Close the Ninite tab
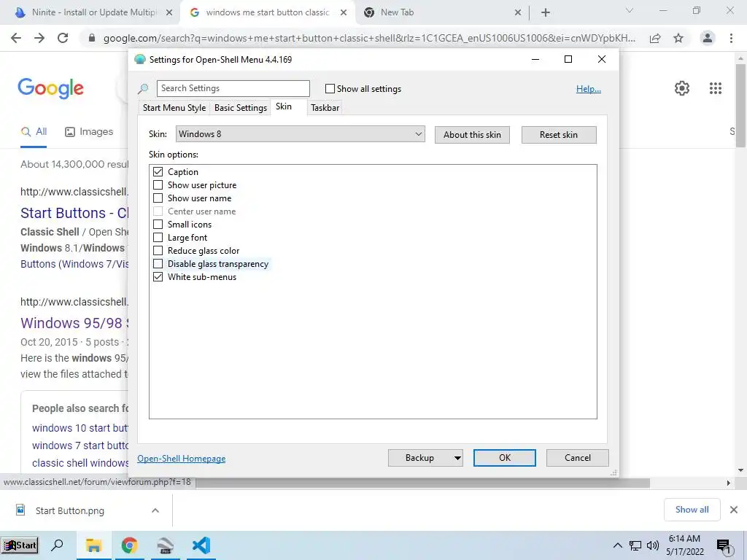The height and width of the screenshot is (560, 747). coord(169,13)
